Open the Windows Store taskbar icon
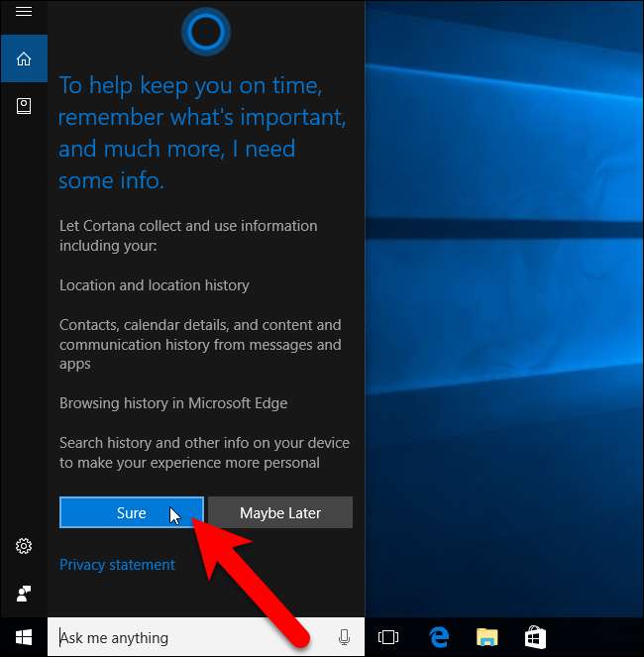Viewport: 644px width, 657px height. point(535,637)
